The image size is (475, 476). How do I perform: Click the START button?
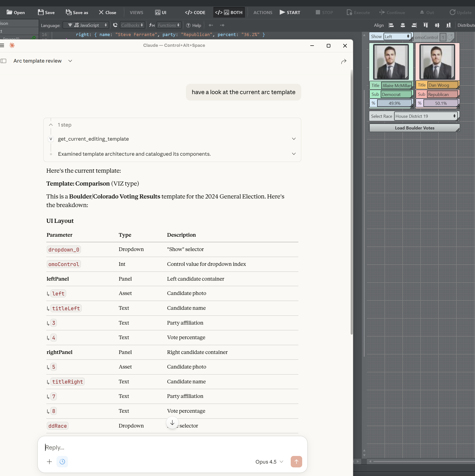(290, 12)
